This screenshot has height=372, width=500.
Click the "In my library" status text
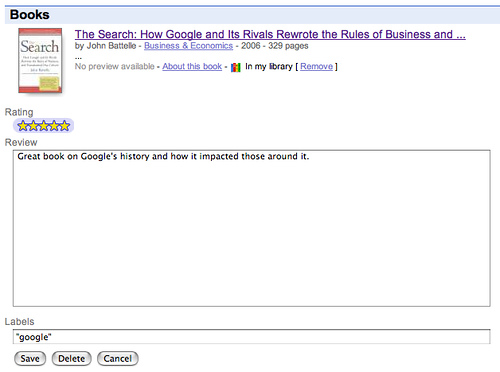[269, 66]
